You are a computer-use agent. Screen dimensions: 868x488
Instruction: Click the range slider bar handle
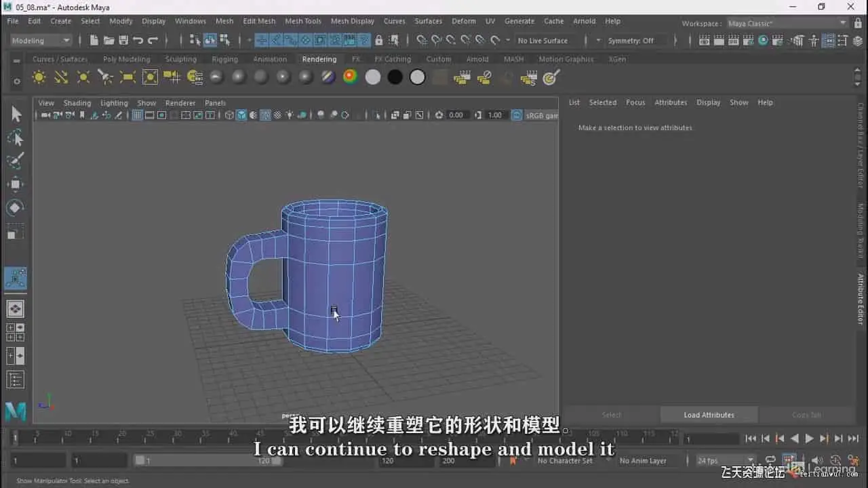(x=140, y=461)
